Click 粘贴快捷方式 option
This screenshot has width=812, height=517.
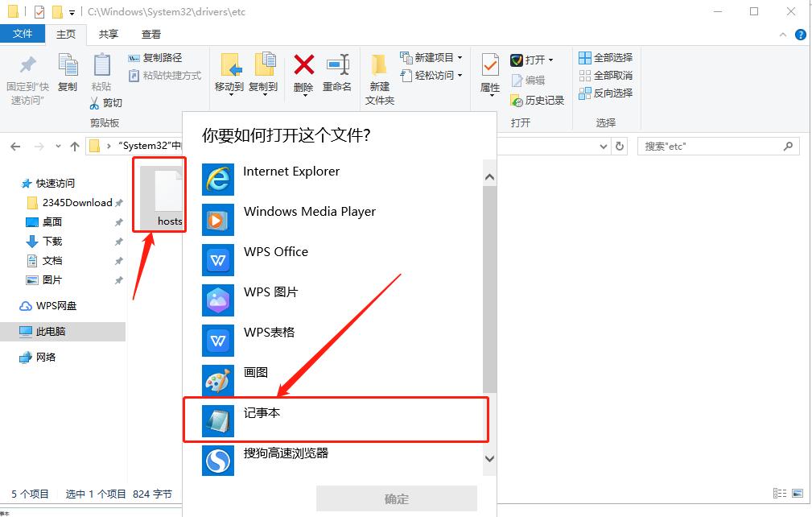pyautogui.click(x=165, y=76)
